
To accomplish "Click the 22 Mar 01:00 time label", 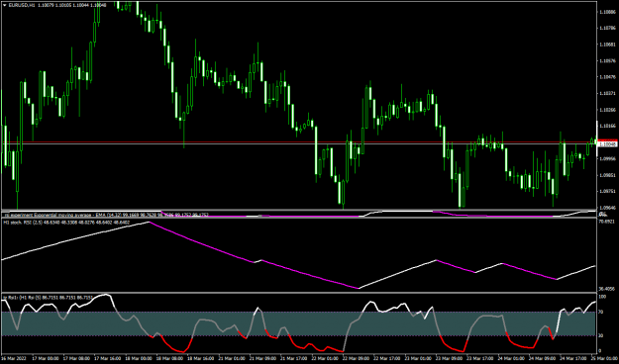I will pos(325,358).
